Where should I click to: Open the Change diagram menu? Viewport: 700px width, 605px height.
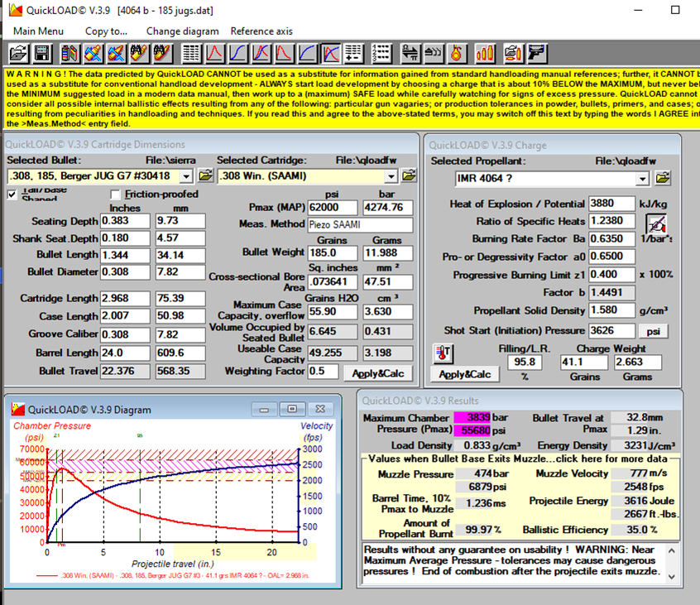click(x=183, y=31)
